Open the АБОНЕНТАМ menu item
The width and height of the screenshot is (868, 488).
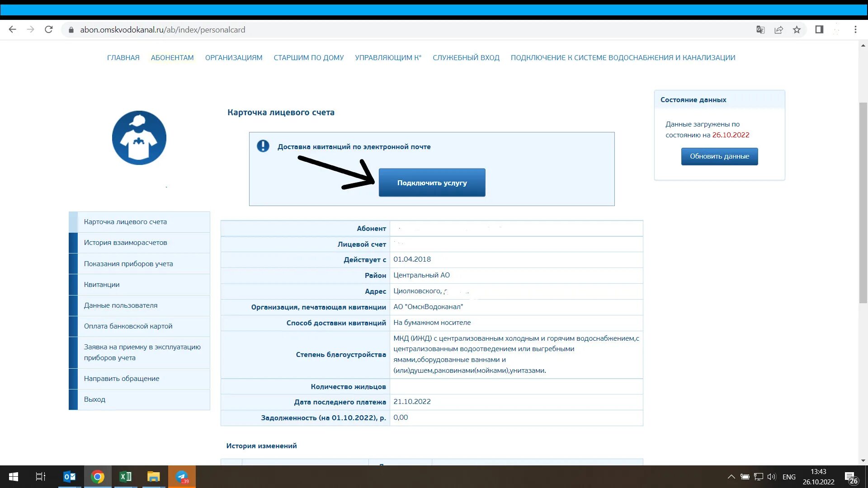172,58
